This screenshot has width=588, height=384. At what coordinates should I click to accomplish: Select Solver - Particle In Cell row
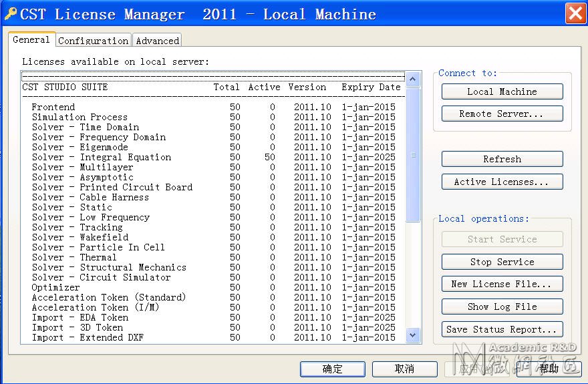[213, 247]
